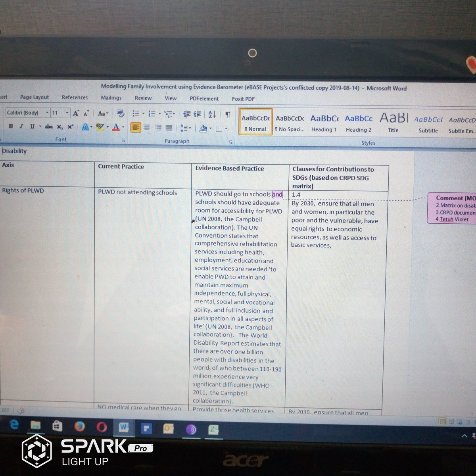Toggle Italic formatting
Screen dimensions: 476x476
click(x=21, y=126)
